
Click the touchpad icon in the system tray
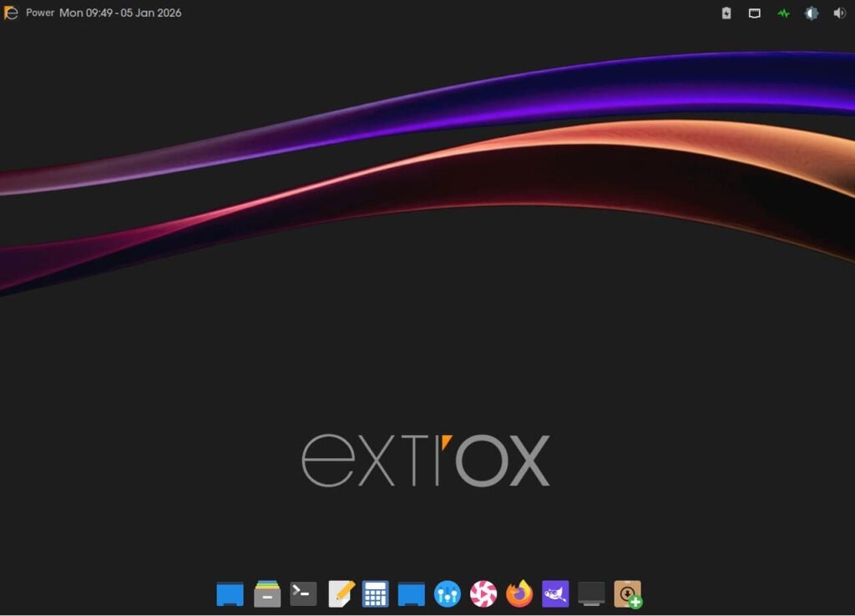tap(754, 13)
